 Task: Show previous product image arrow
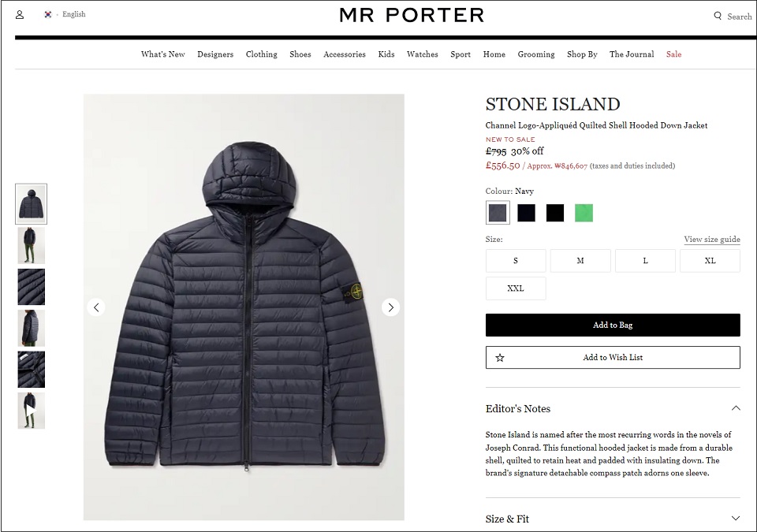tap(96, 307)
